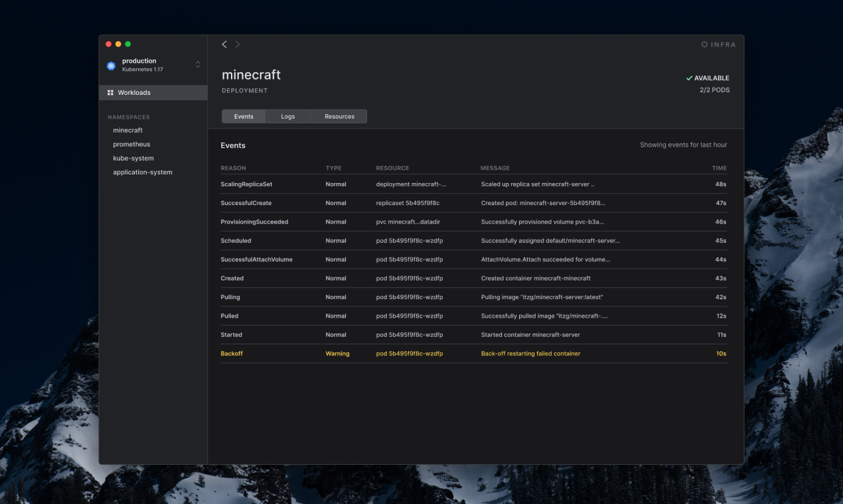Click the blue production cluster icon

coord(111,65)
